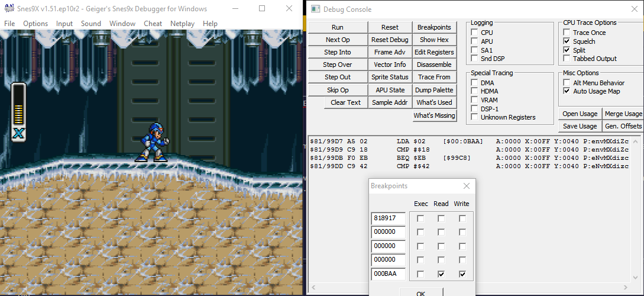Toggle the Trace Once checkbox
The height and width of the screenshot is (296, 644).
point(567,33)
